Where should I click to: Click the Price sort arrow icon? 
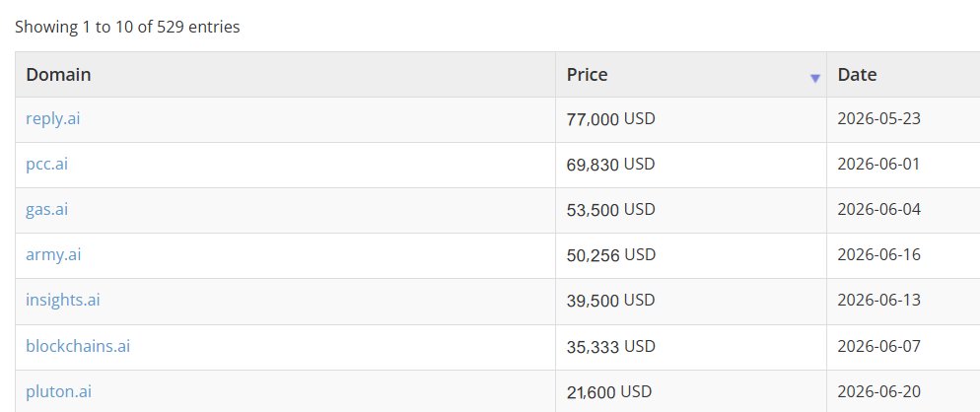[814, 78]
